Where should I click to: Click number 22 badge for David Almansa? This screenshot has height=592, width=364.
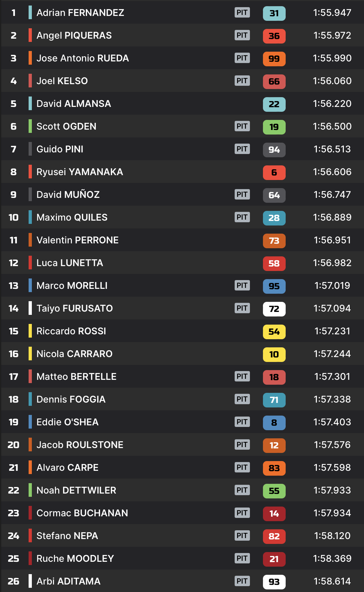[x=274, y=104]
